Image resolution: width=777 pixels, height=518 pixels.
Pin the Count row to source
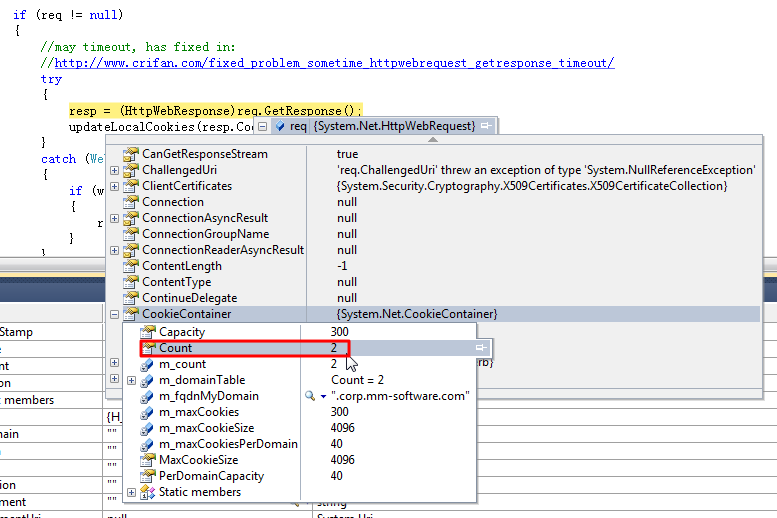pos(481,347)
